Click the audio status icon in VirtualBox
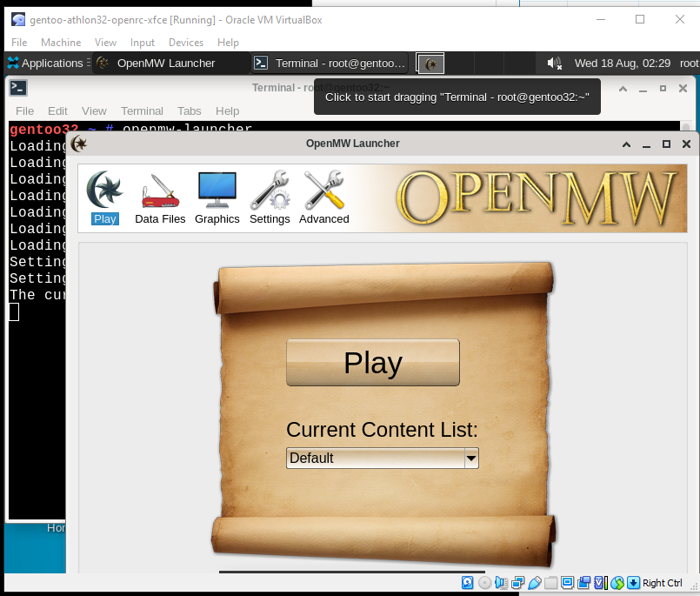Screen dimensions: 700x596 pyautogui.click(x=501, y=583)
